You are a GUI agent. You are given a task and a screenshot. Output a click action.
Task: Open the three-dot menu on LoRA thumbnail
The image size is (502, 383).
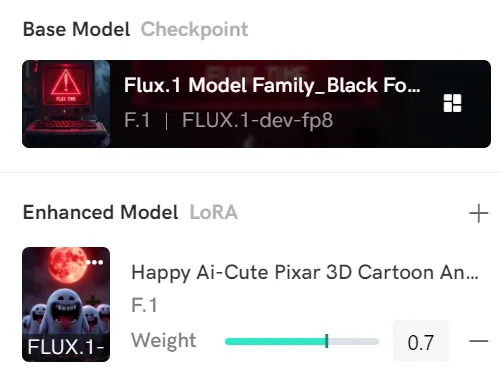coord(94,262)
